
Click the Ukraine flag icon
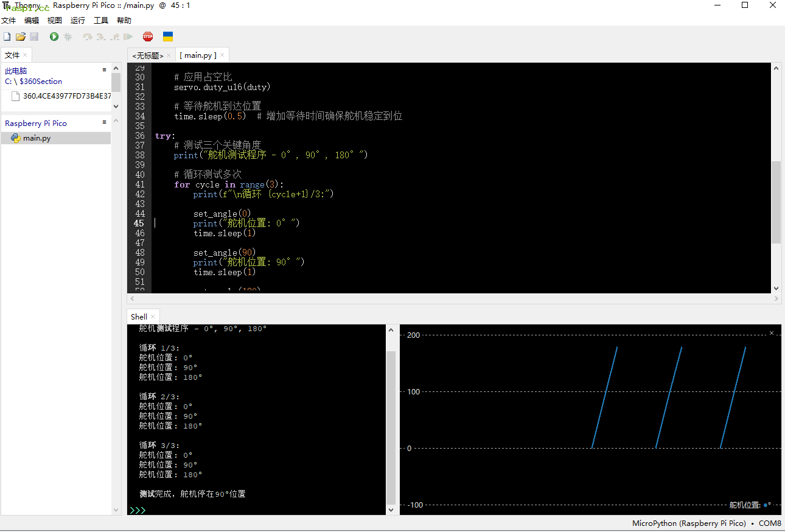(168, 37)
